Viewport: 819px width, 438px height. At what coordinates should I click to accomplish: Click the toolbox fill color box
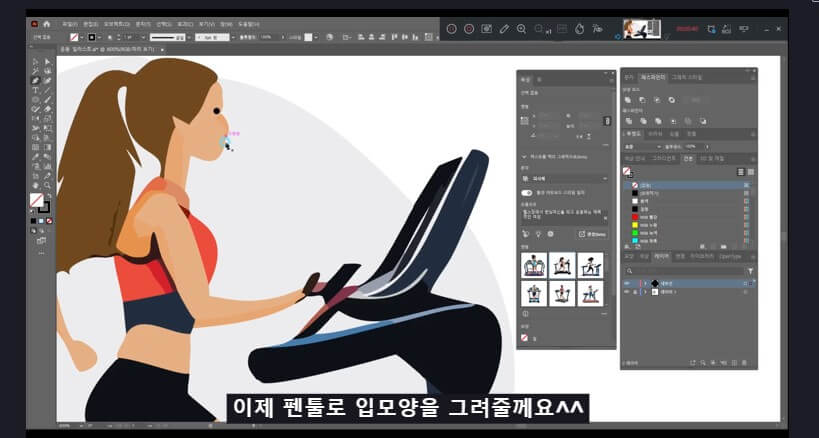pos(37,200)
